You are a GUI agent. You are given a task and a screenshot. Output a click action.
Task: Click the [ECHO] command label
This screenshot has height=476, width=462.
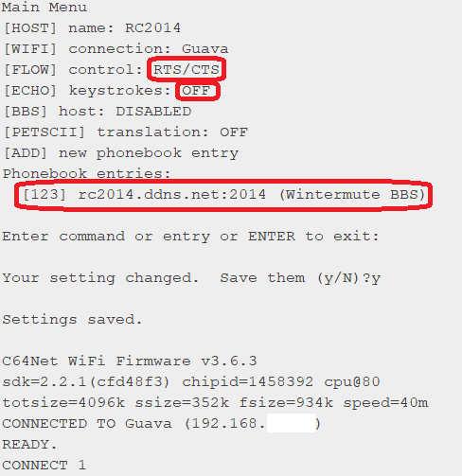pyautogui.click(x=30, y=91)
